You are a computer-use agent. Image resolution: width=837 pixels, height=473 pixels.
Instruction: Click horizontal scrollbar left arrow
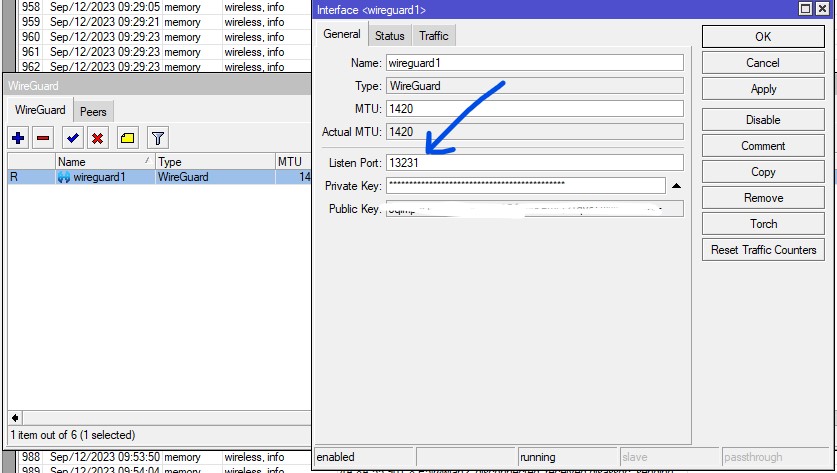[x=15, y=418]
